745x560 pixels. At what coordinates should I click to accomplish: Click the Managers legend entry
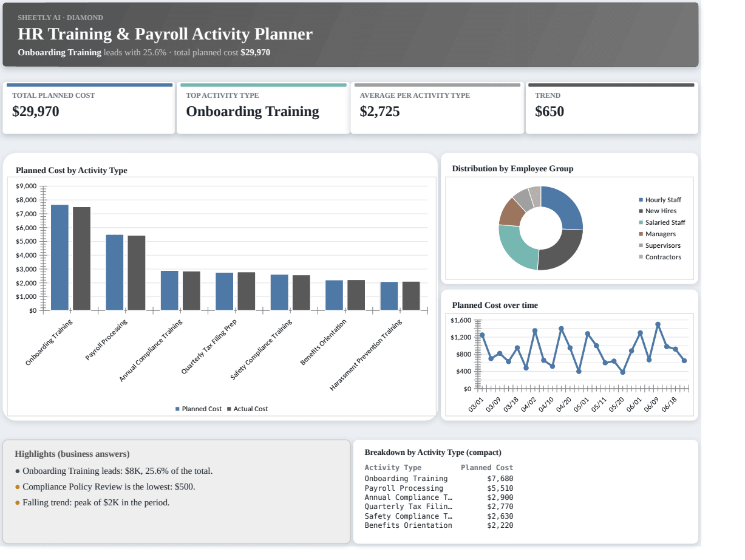[657, 234]
